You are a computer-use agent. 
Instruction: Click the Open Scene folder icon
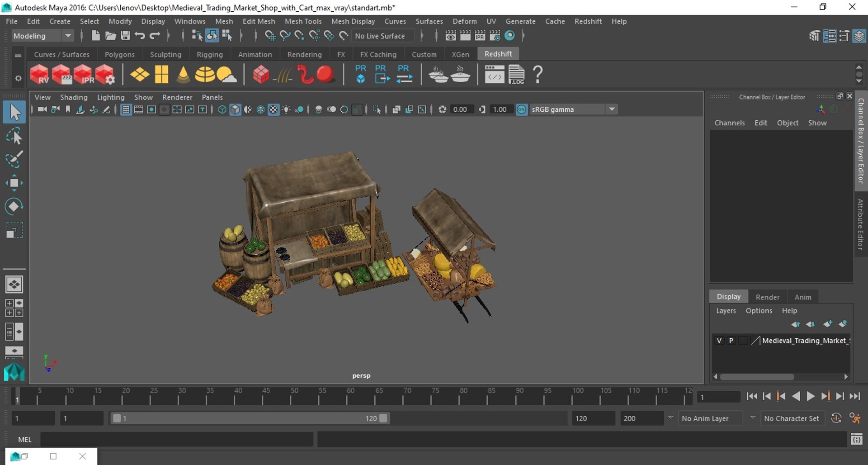tap(110, 36)
